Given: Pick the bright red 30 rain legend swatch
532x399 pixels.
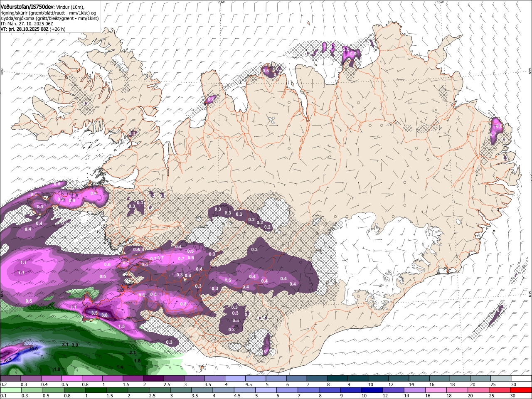Looking at the screenshot, I should [x=521, y=390].
